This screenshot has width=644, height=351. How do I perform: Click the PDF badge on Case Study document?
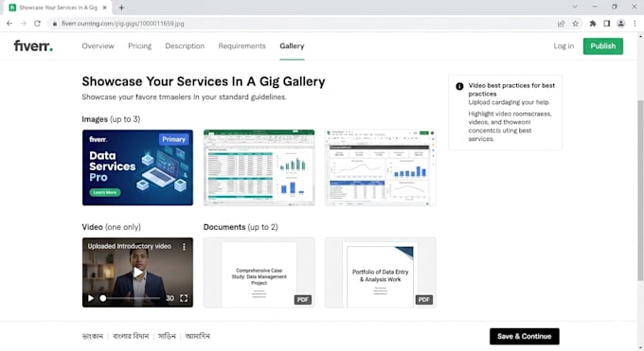point(303,300)
